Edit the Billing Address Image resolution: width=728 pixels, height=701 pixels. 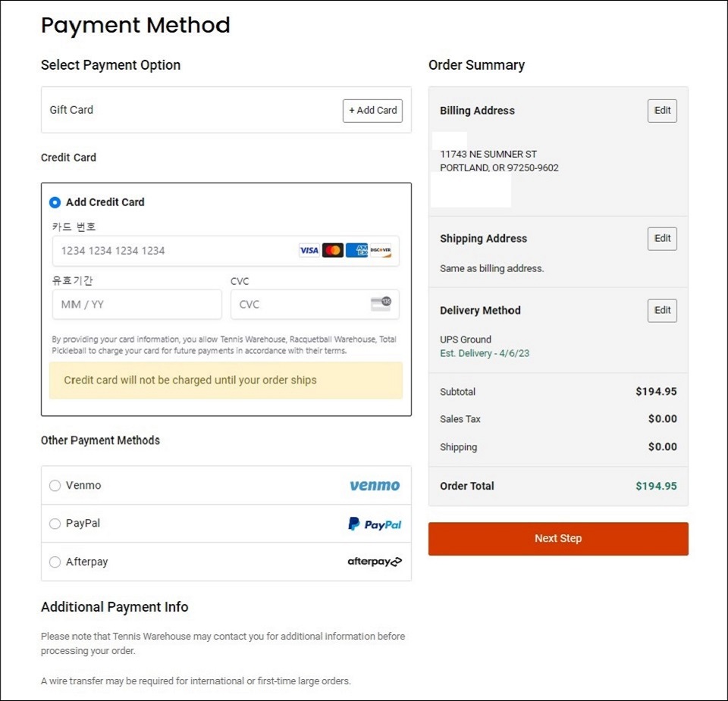click(662, 111)
